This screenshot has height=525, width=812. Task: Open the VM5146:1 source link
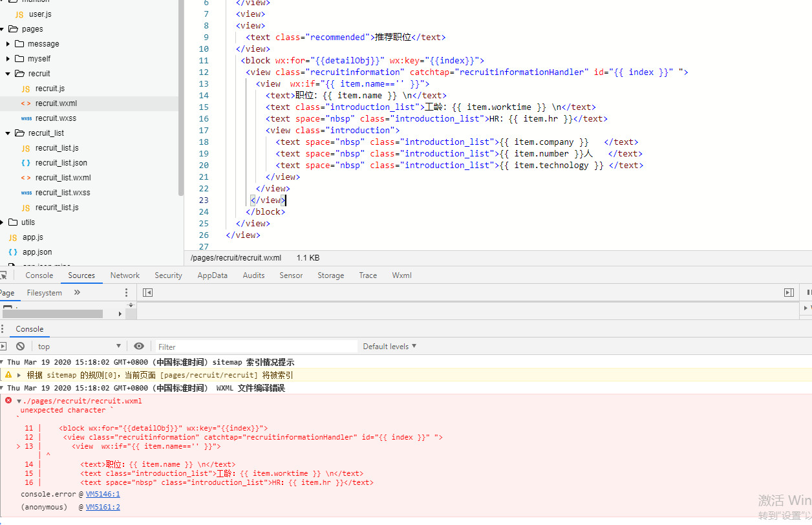coord(103,494)
